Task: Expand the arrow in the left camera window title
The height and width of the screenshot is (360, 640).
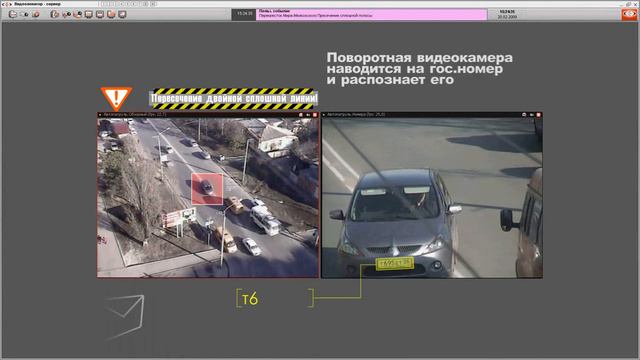Action: pyautogui.click(x=100, y=115)
